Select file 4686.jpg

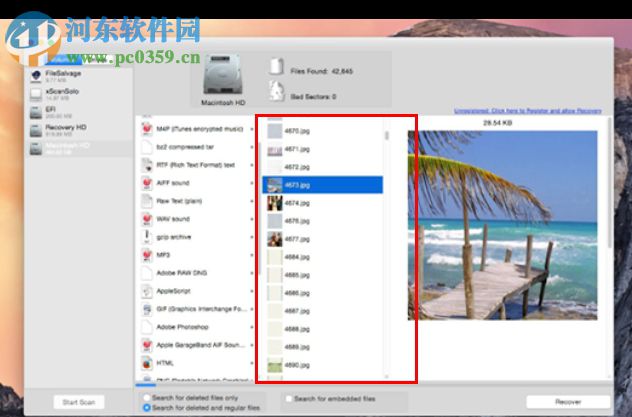pyautogui.click(x=322, y=293)
